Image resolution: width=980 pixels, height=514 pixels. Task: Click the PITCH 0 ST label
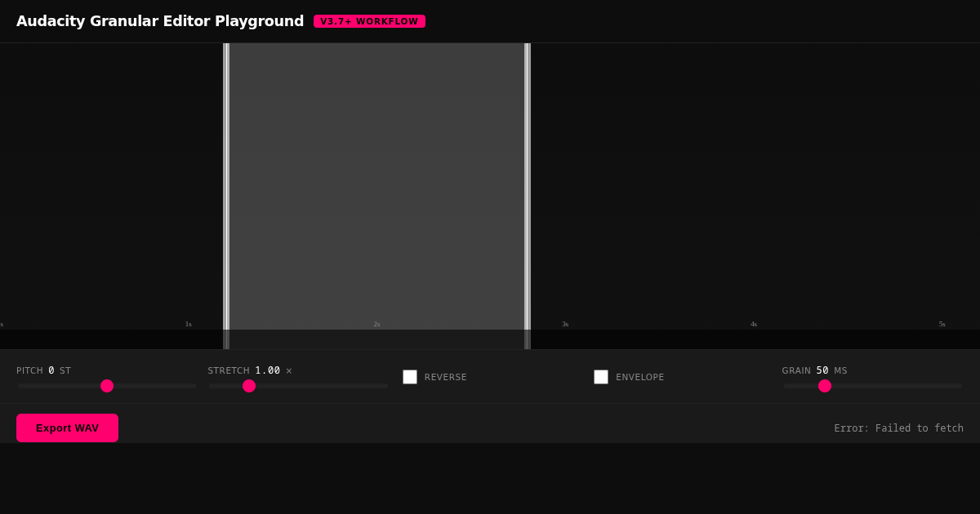point(43,370)
